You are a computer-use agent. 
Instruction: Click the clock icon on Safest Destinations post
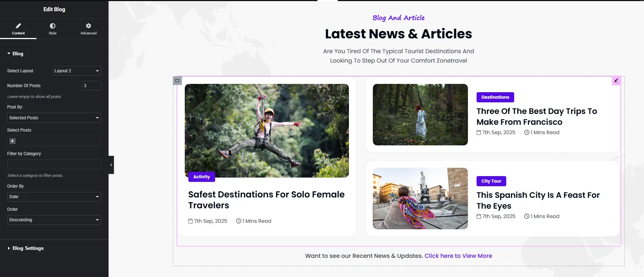tap(239, 221)
